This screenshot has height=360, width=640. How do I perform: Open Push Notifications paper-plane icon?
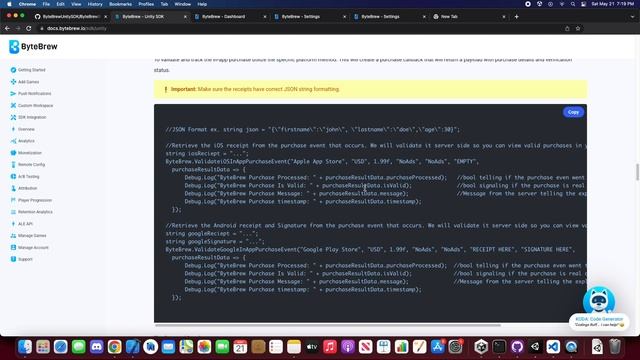coord(13,93)
